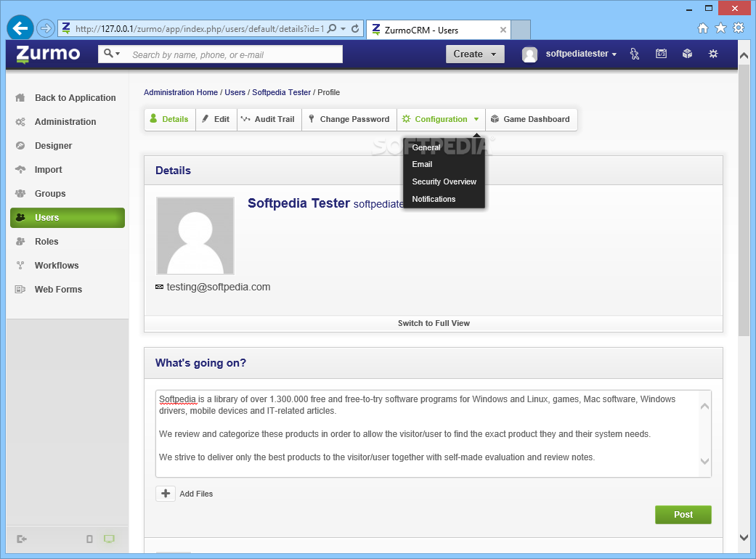
Task: Click the logout icon at sidebar bottom
Action: [21, 539]
